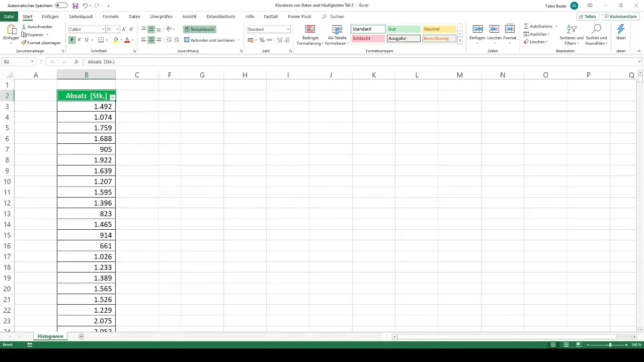This screenshot has height=362, width=644.
Task: Toggle Textumbruch wrap text
Action: [x=200, y=29]
